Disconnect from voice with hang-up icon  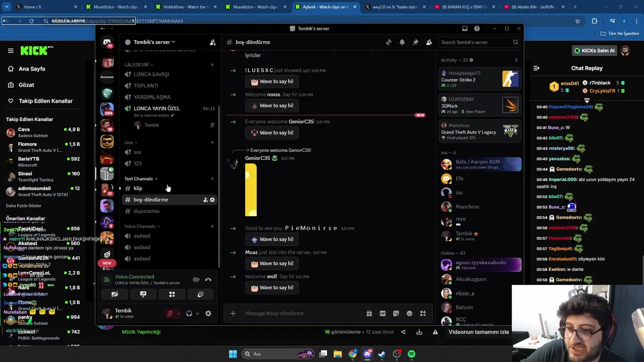point(208,280)
